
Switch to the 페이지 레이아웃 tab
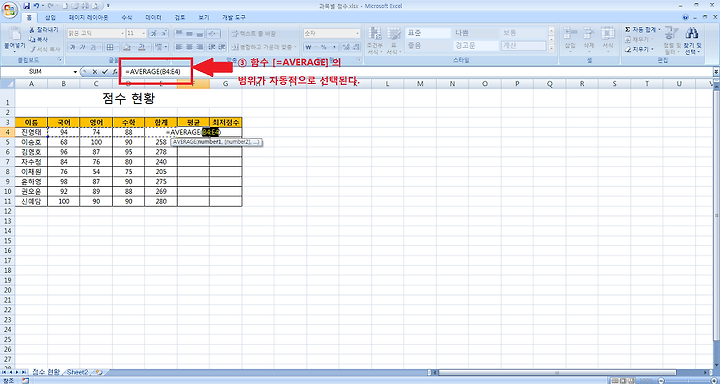tap(89, 17)
